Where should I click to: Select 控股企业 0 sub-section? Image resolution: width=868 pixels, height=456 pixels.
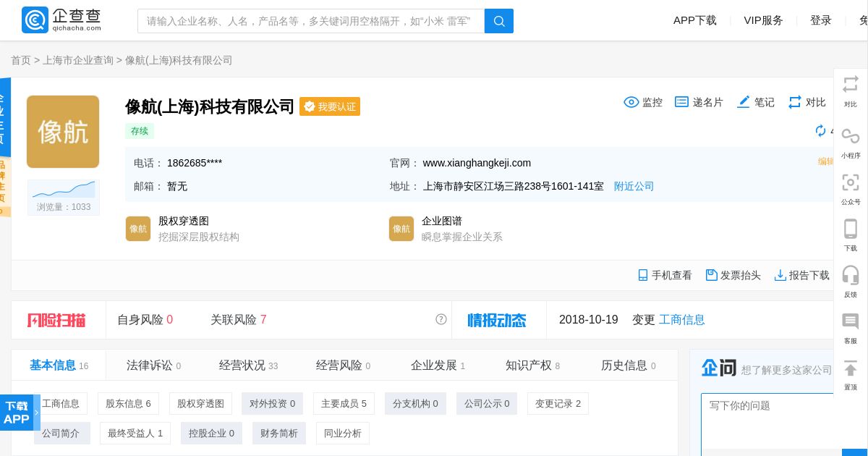click(211, 433)
